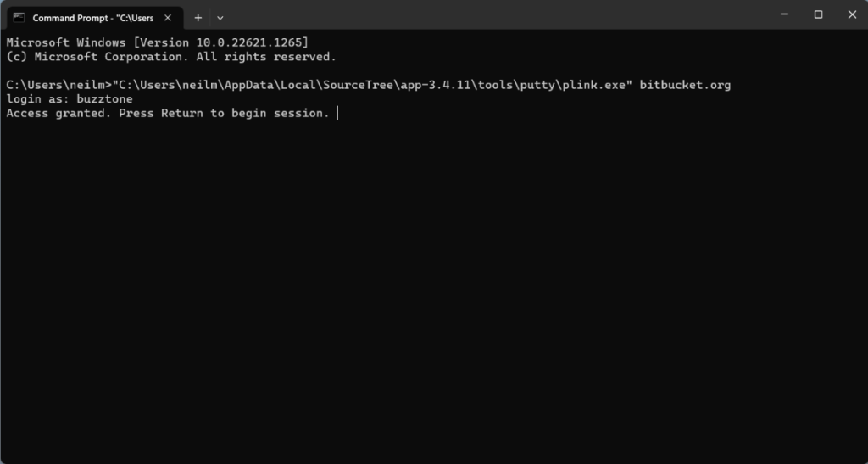Click the text cursor after "begin session."
The image size is (868, 464).
click(337, 113)
